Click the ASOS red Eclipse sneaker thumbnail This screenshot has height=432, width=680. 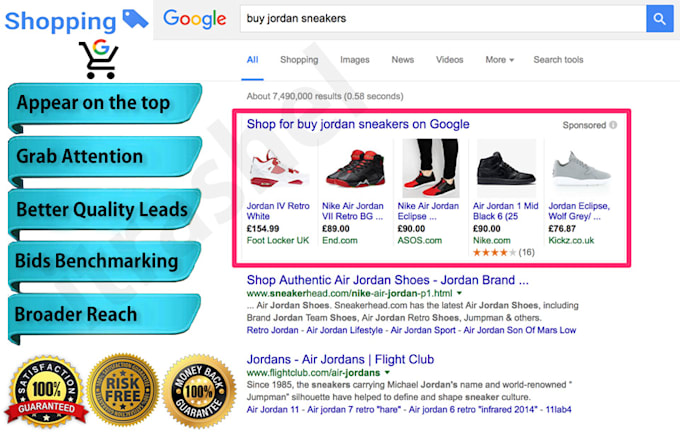431,168
